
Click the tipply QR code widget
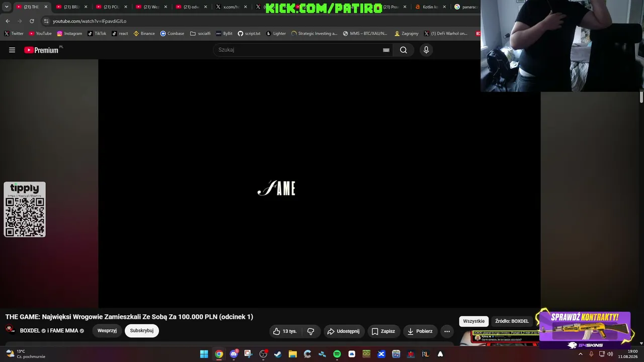click(x=25, y=209)
